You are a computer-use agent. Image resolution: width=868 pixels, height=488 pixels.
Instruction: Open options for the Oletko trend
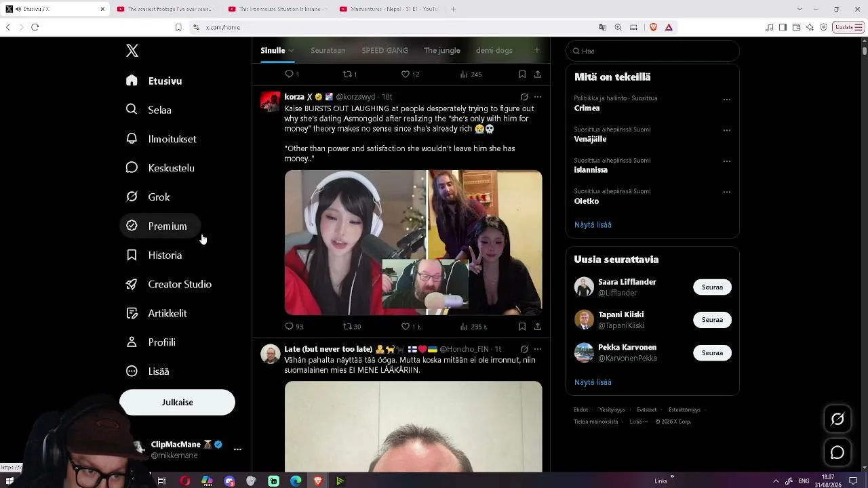726,192
